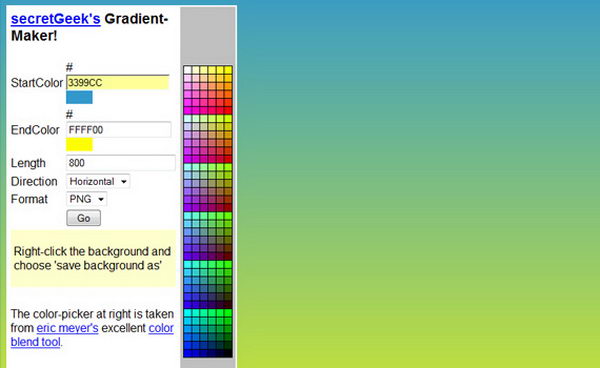The image size is (600, 368).
Task: Open the Direction dropdown set to Horizontal
Action: click(98, 181)
